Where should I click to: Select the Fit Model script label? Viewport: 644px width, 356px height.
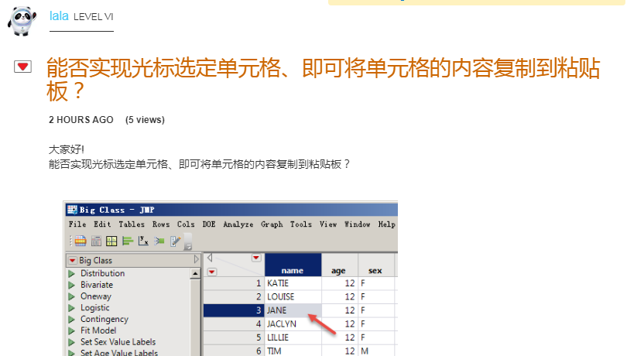tap(98, 330)
